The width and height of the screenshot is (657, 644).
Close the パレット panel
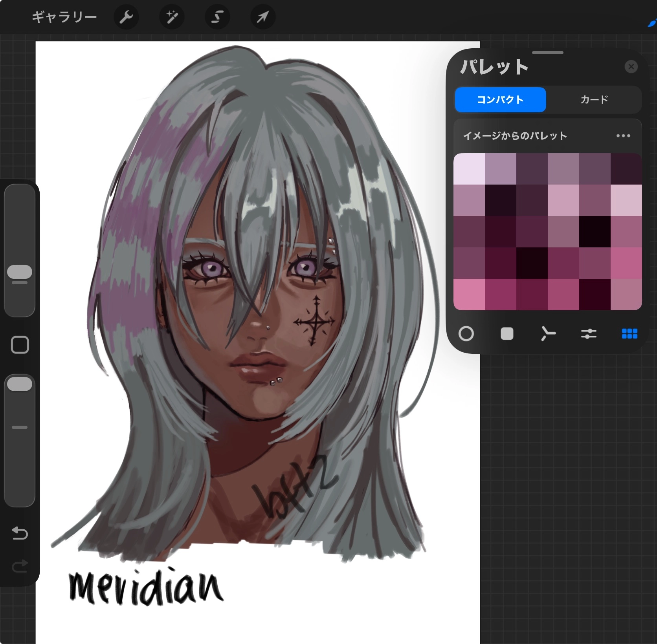(631, 67)
